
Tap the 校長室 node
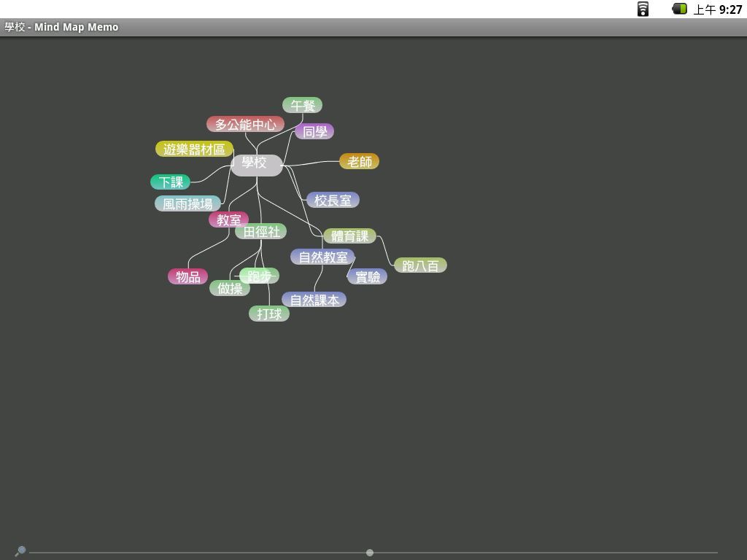pos(333,201)
